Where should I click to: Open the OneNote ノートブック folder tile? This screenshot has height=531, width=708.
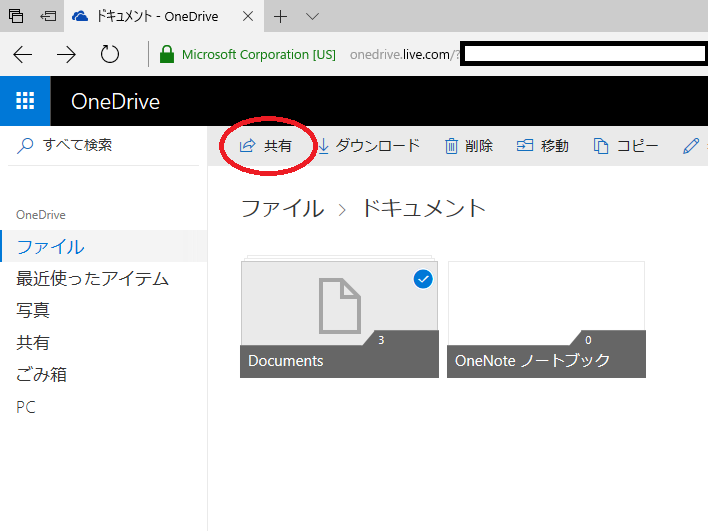(546, 319)
